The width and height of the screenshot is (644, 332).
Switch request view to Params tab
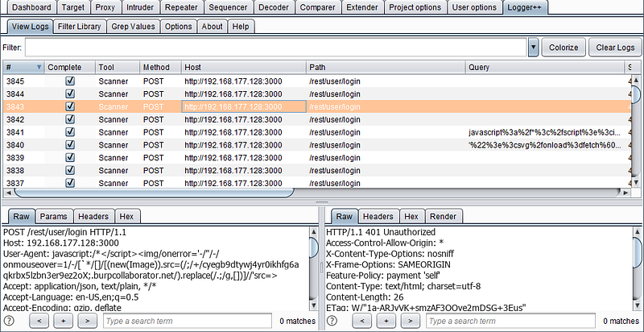pyautogui.click(x=54, y=217)
